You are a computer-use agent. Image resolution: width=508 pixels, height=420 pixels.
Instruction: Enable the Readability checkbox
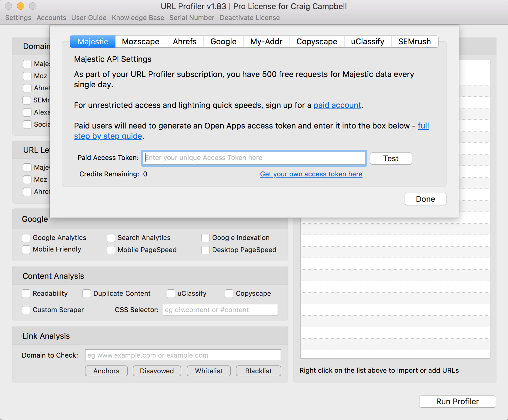(26, 294)
